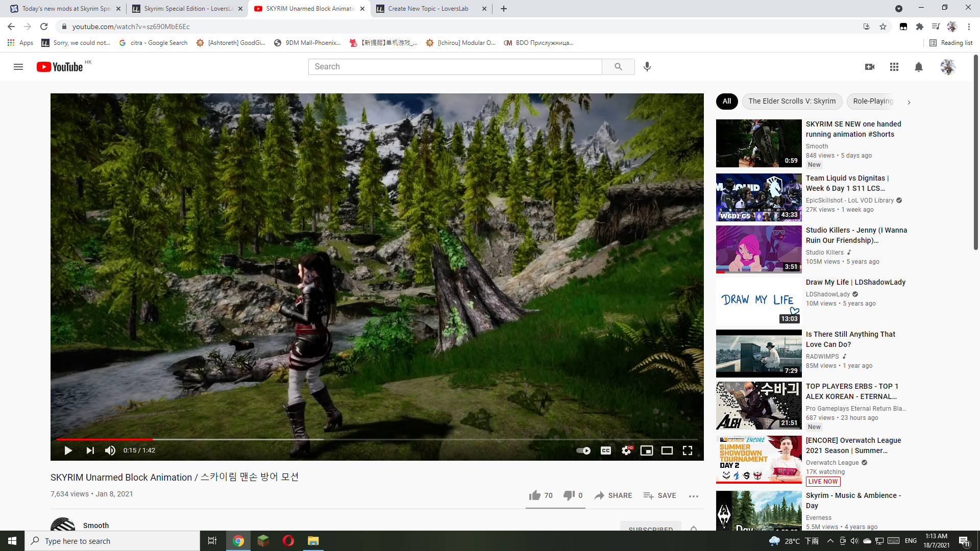Show hidden system tray icons

[830, 541]
